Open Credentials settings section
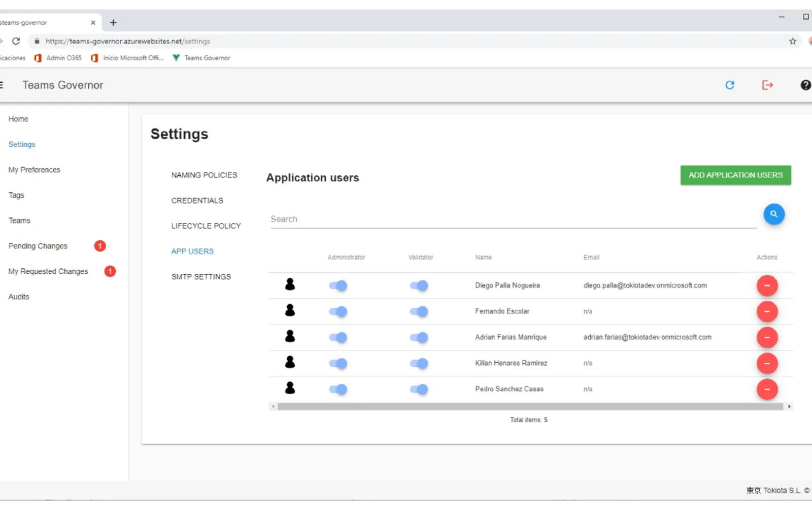812x508 pixels. click(197, 201)
